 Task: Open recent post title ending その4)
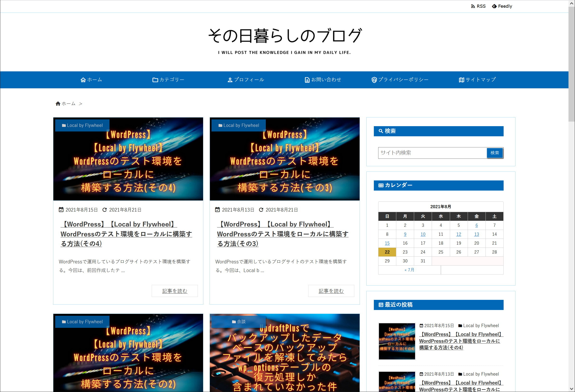461,341
